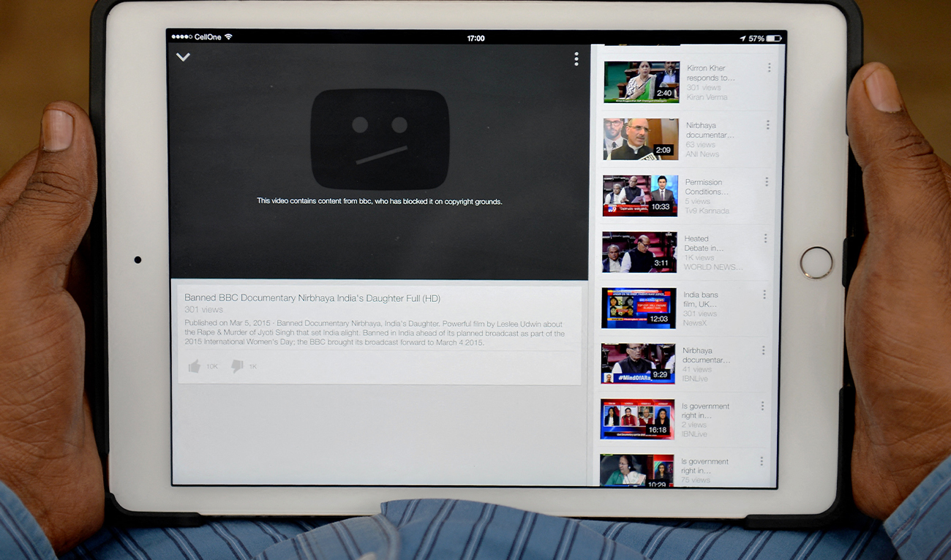Open the 41-views 'Nirbhaya documentar...' title

[x=706, y=355]
